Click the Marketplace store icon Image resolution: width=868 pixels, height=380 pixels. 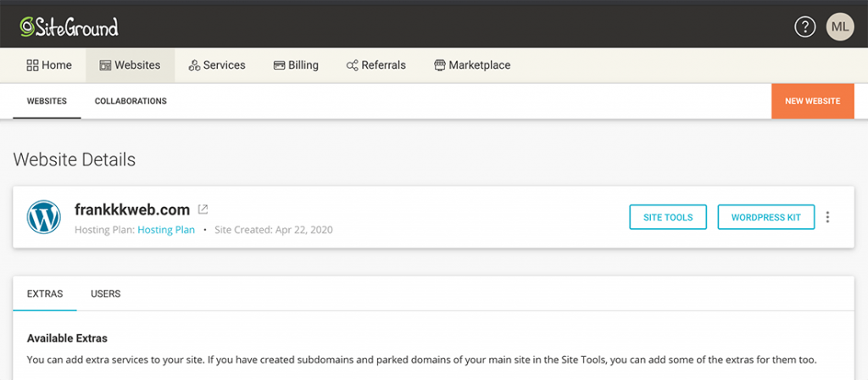point(439,65)
